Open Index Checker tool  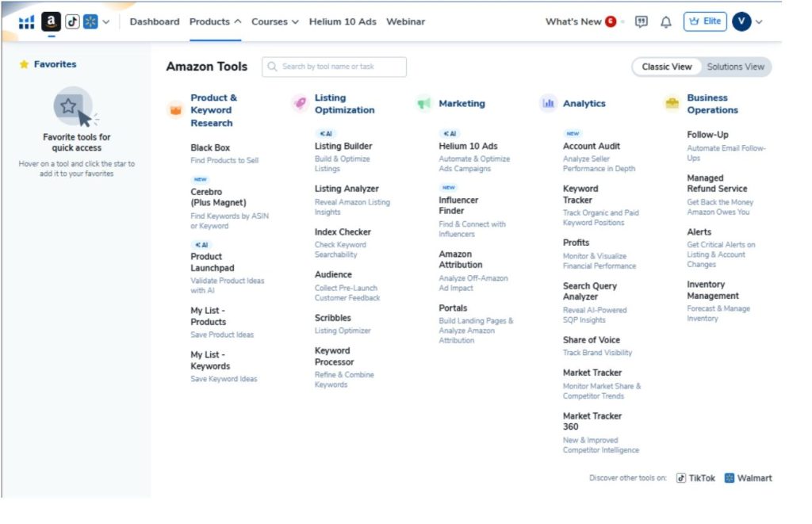click(343, 232)
